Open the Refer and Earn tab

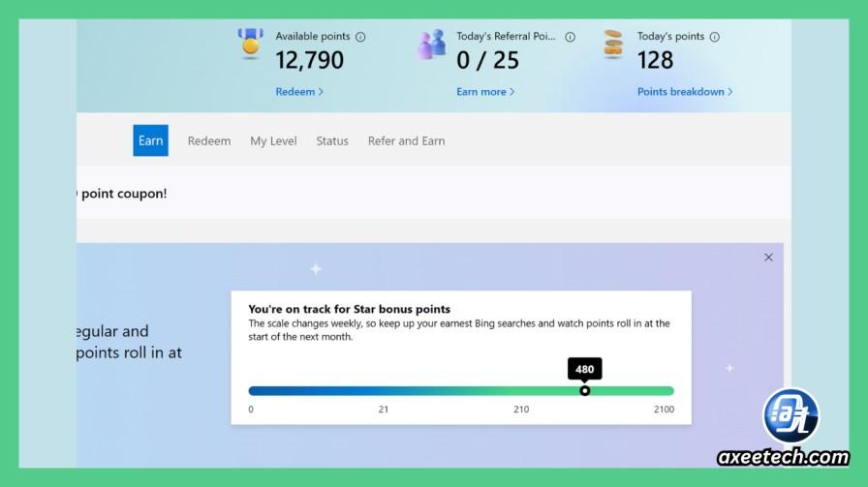pyautogui.click(x=406, y=141)
